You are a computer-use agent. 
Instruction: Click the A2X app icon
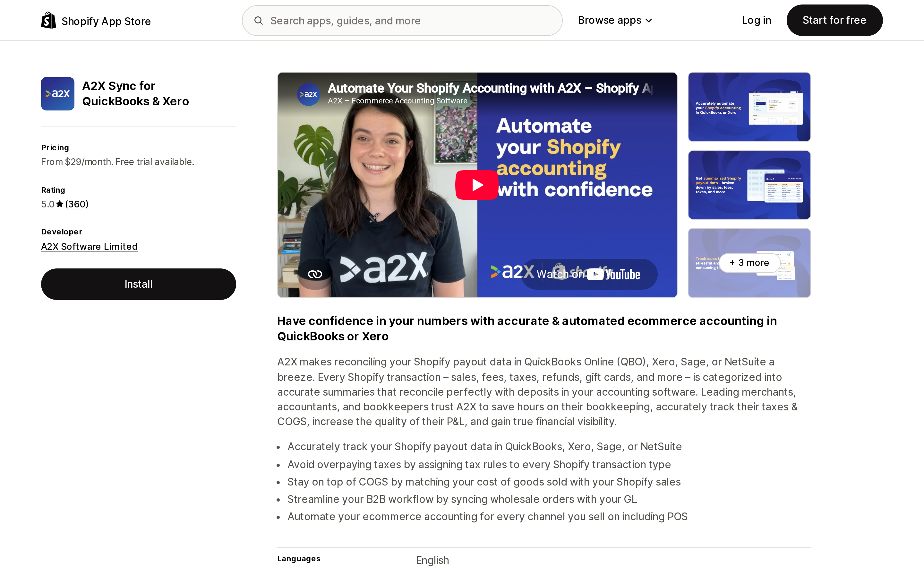pyautogui.click(x=58, y=94)
